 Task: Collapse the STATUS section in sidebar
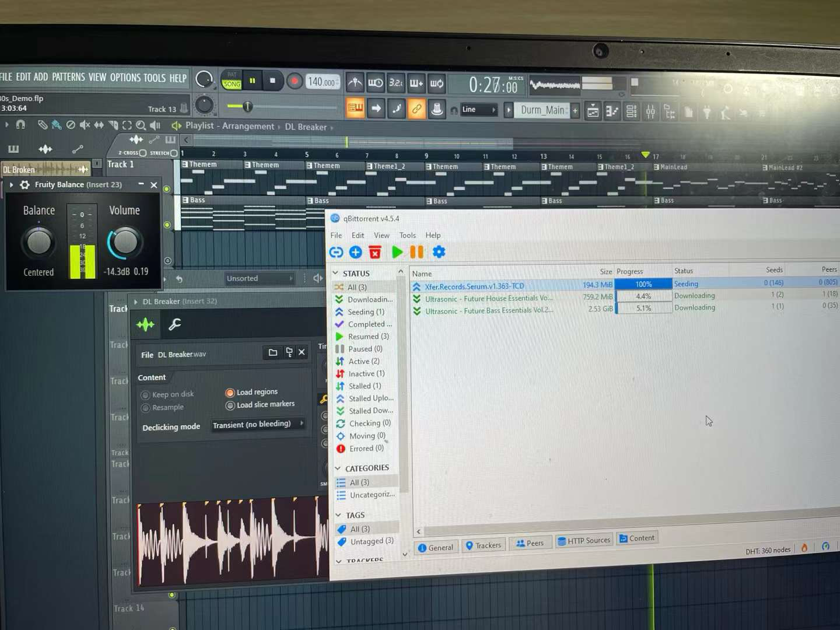point(336,273)
